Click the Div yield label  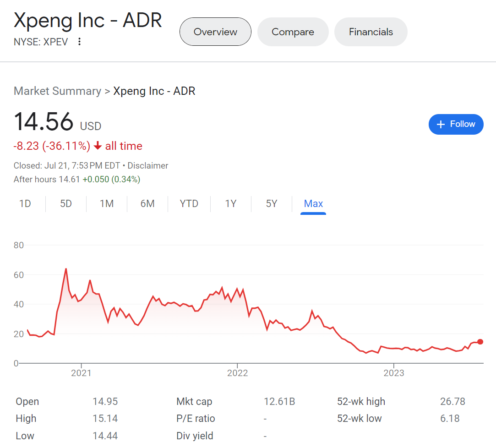[x=195, y=436]
